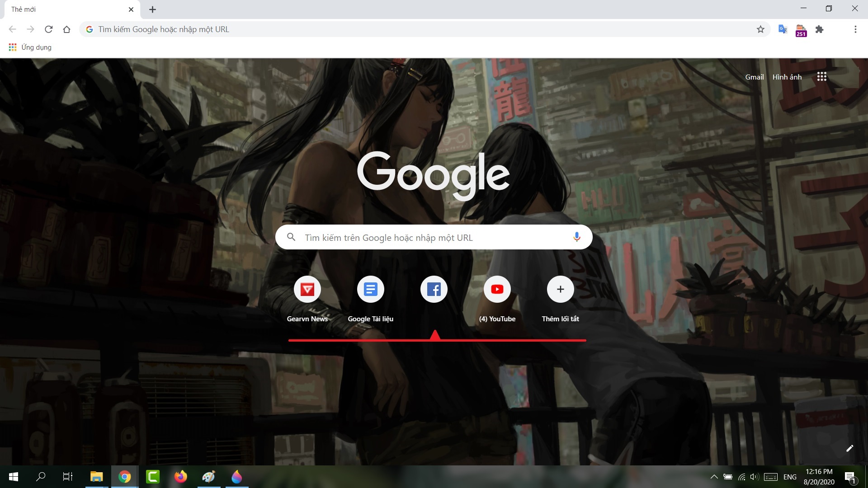868x488 pixels.
Task: Bookmark this page with the star icon
Action: point(760,29)
